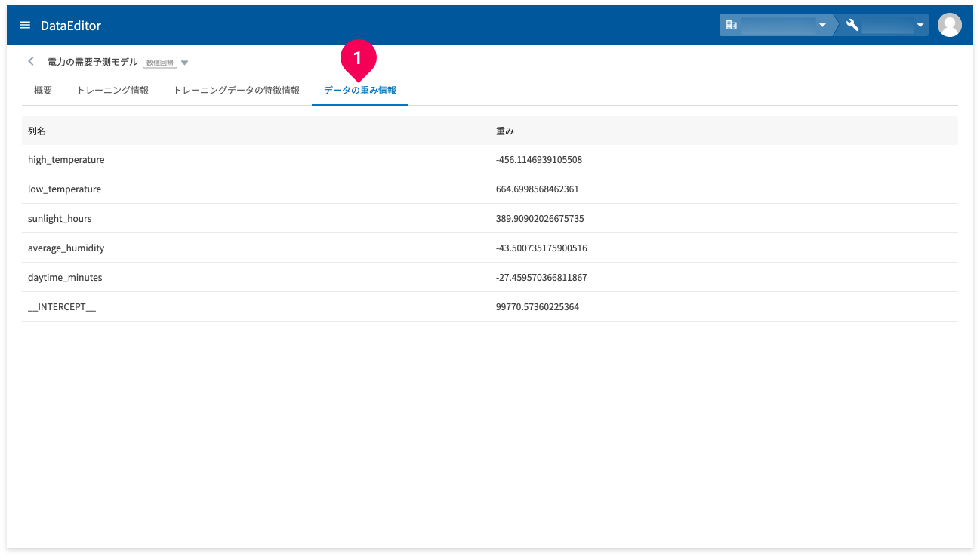Select the __INTERCEPT__ row name
Image resolution: width=980 pixels, height=557 pixels.
(x=62, y=307)
